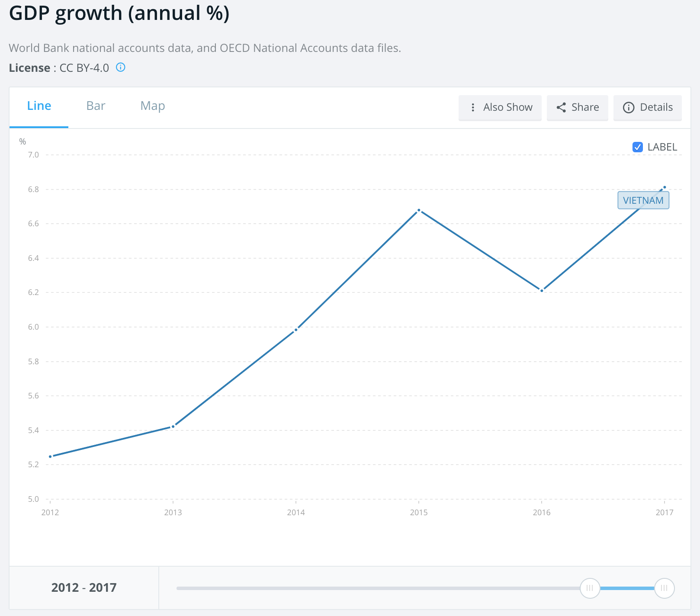Click the license info icon
700x616 pixels.
[121, 67]
